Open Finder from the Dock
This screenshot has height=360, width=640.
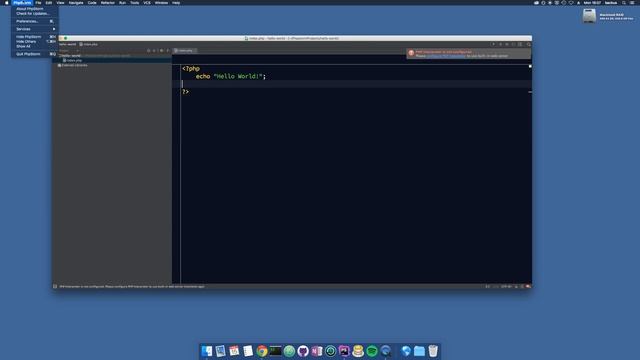207,351
